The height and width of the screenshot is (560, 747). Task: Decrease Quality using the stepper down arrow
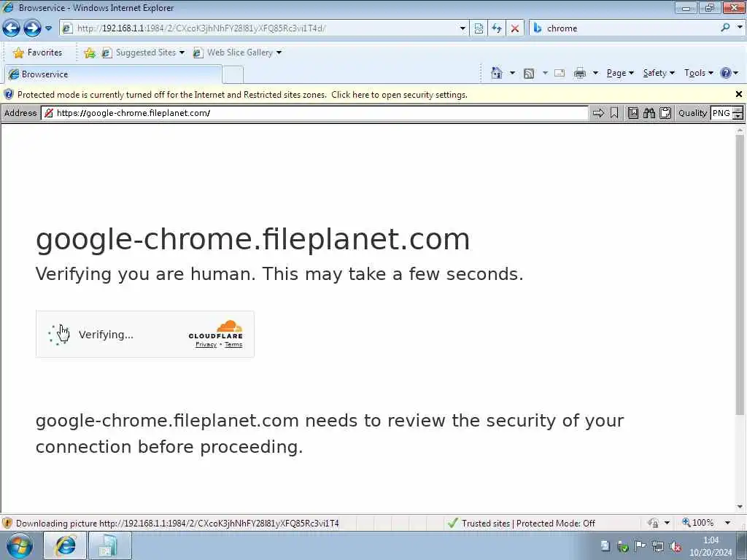[x=738, y=116]
